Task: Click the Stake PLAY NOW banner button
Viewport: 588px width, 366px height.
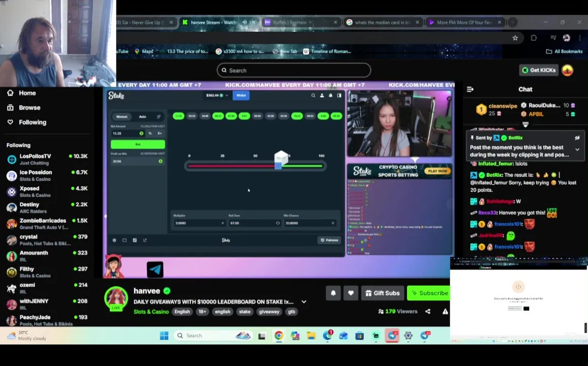Action: coord(437,171)
